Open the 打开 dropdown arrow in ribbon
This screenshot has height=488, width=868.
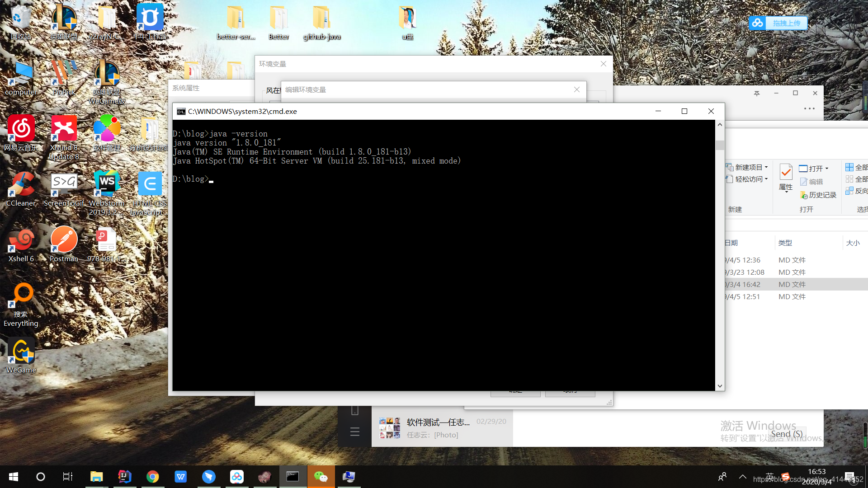pyautogui.click(x=827, y=169)
